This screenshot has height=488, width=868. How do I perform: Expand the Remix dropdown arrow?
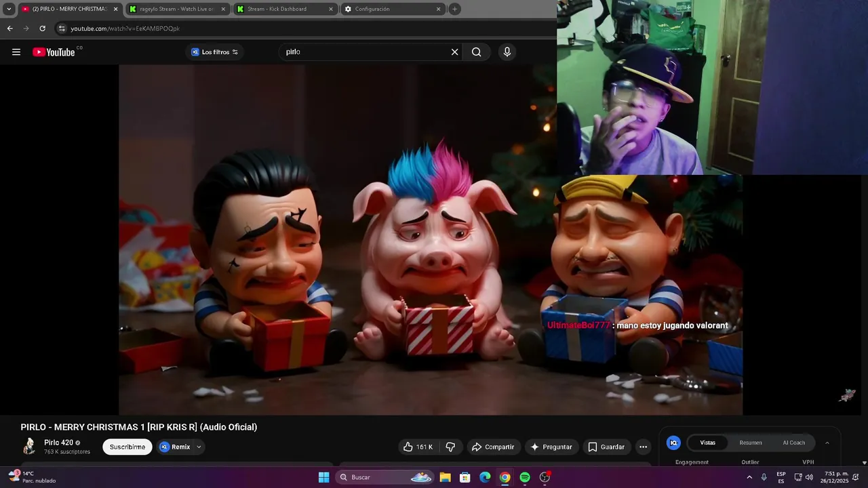coord(199,447)
